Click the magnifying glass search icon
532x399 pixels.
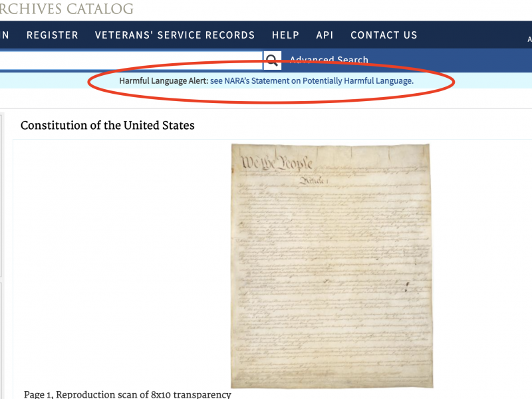(272, 61)
